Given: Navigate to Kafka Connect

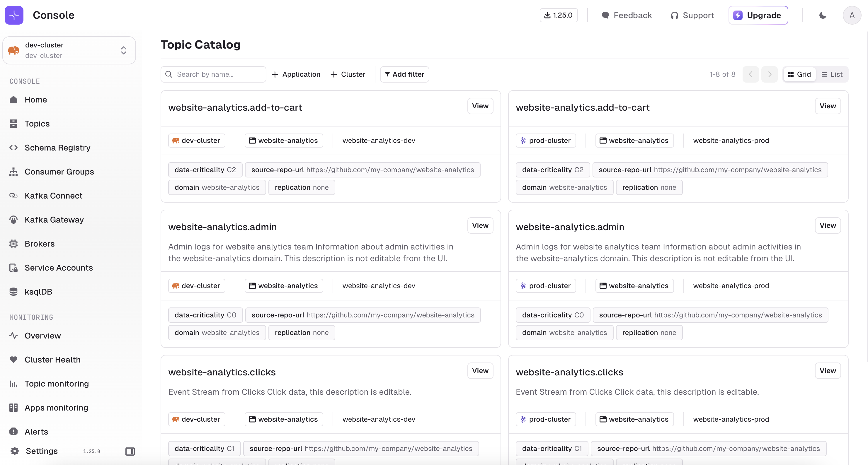Looking at the screenshot, I should 53,196.
